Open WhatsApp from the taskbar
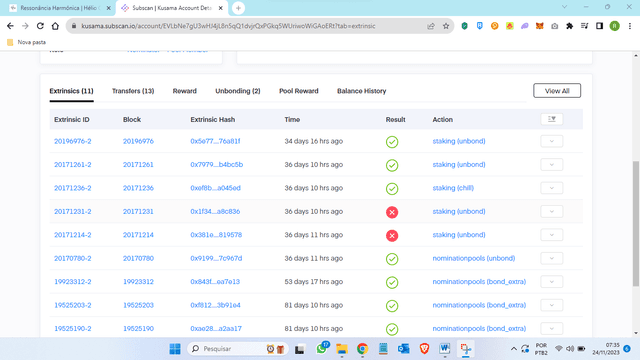Image resolution: width=640 pixels, height=360 pixels. tap(322, 349)
